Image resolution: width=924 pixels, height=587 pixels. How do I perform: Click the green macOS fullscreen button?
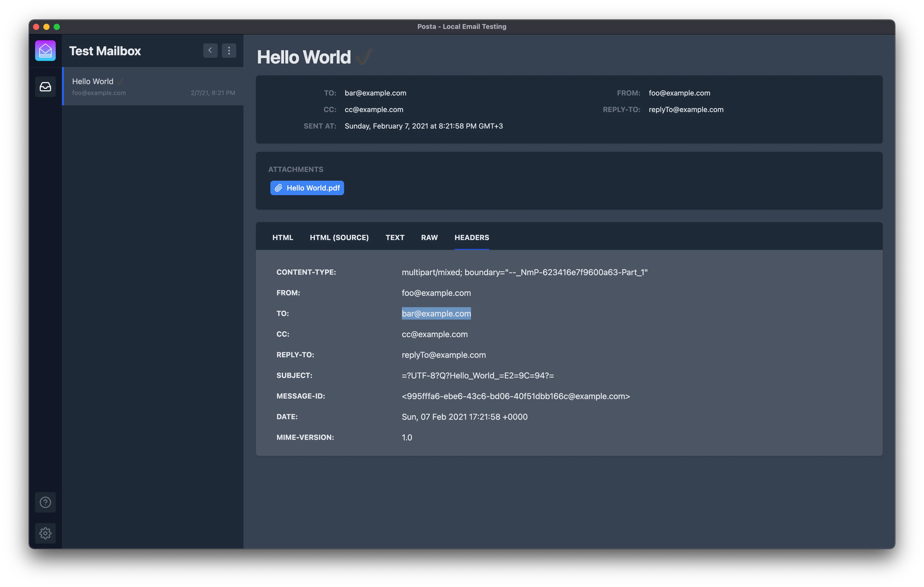(x=57, y=27)
